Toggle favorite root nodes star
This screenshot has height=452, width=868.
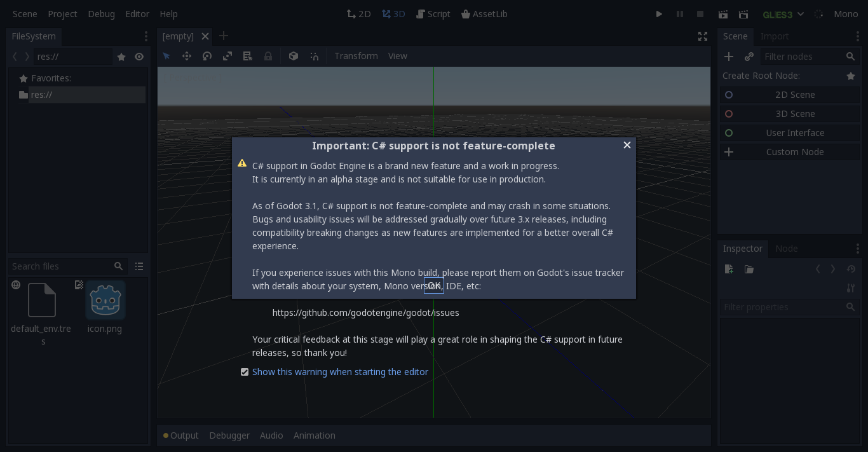[x=850, y=76]
